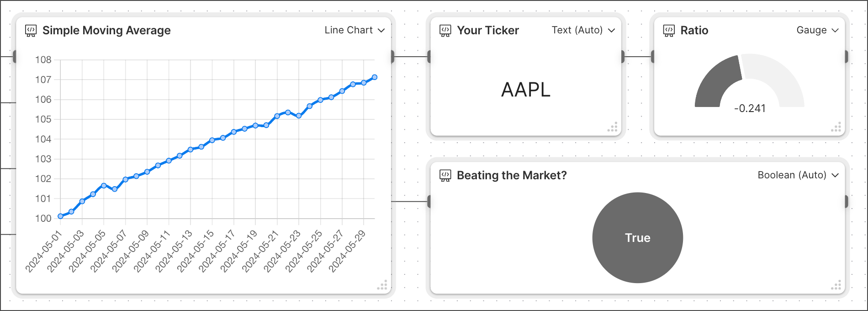Open the Line Chart type dropdown
Image resolution: width=868 pixels, height=311 pixels.
pyautogui.click(x=355, y=30)
